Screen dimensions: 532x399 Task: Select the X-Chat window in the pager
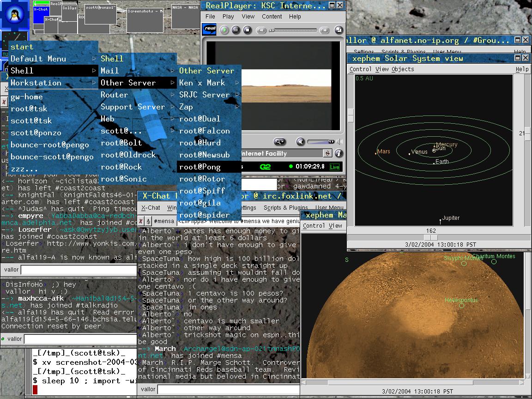[x=41, y=15]
